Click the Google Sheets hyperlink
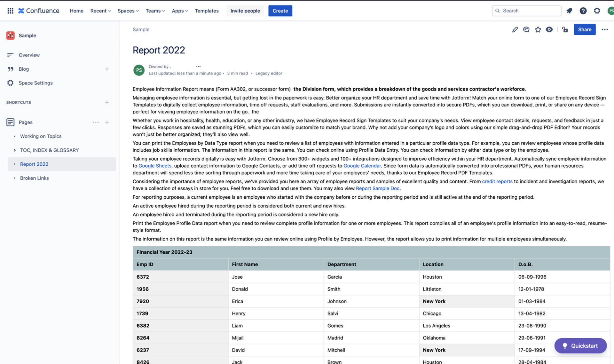The height and width of the screenshot is (364, 614). [x=154, y=166]
